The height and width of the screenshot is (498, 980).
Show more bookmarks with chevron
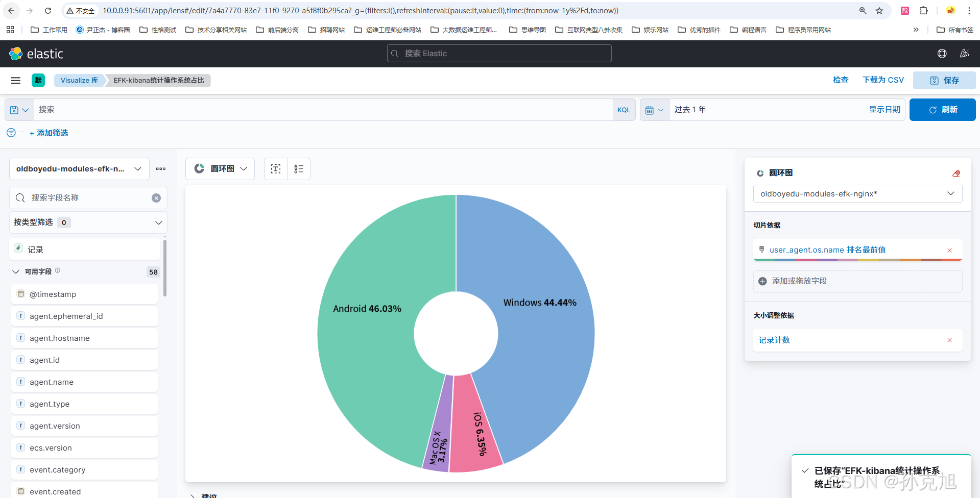point(916,30)
